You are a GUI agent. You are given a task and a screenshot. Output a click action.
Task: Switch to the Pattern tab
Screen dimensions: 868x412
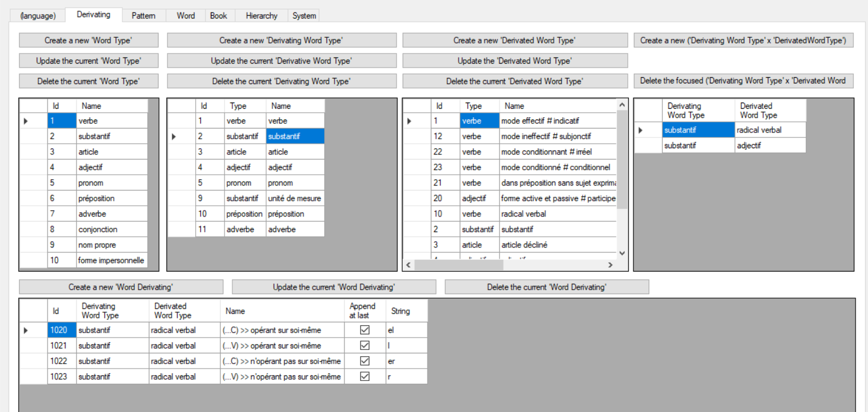[x=143, y=16]
